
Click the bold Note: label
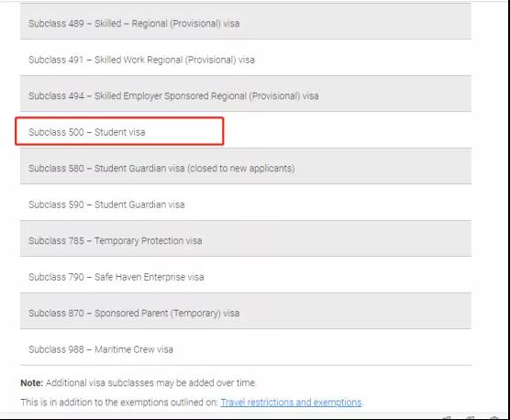pyautogui.click(x=32, y=383)
